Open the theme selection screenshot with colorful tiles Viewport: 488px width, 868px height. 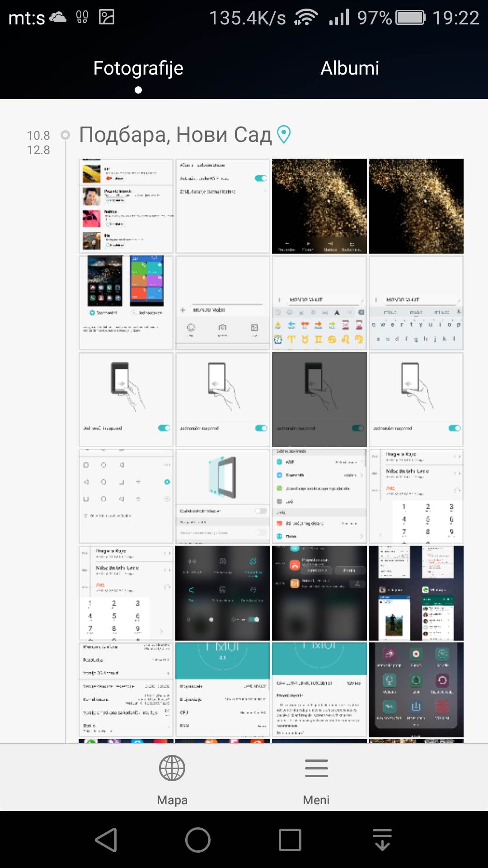tap(126, 303)
